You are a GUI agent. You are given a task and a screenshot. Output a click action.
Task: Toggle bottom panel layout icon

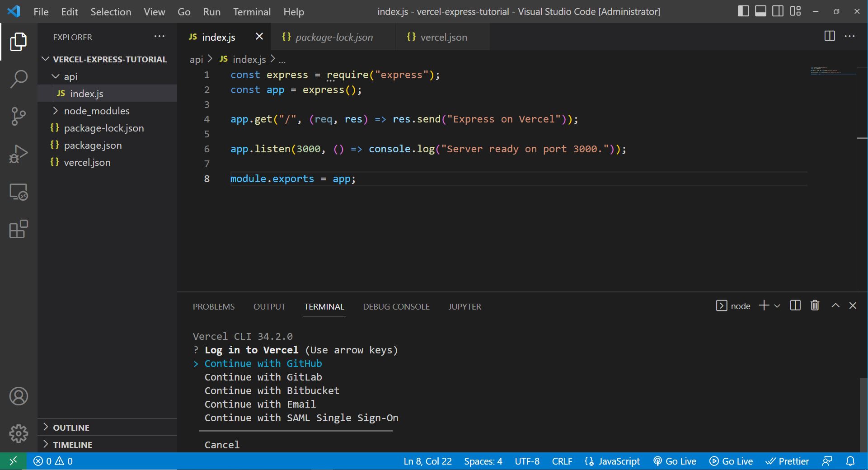760,11
